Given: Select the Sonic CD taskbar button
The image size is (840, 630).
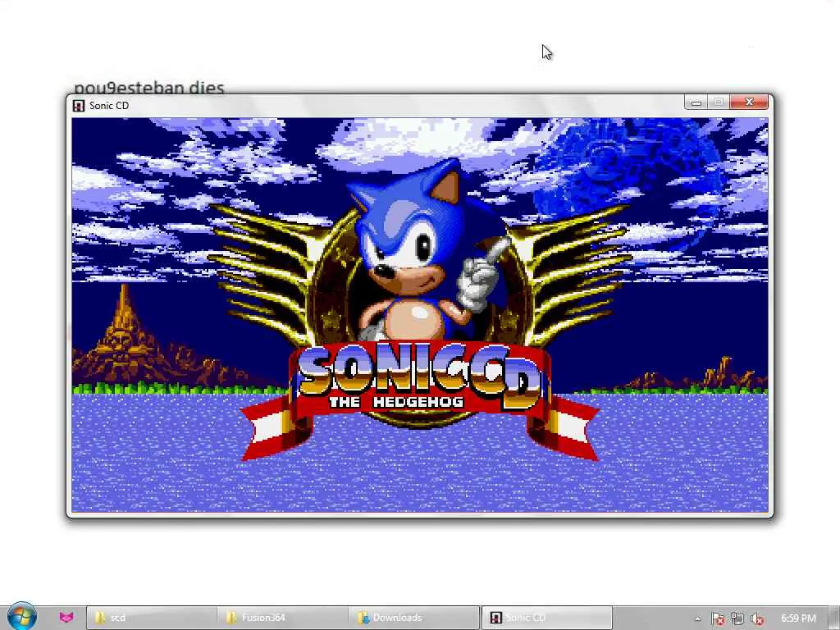Looking at the screenshot, I should coord(546,618).
